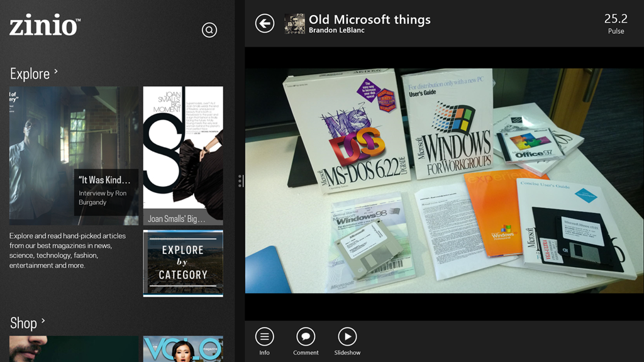Click Brandon LeBlanc's profile avatar

[x=295, y=24]
